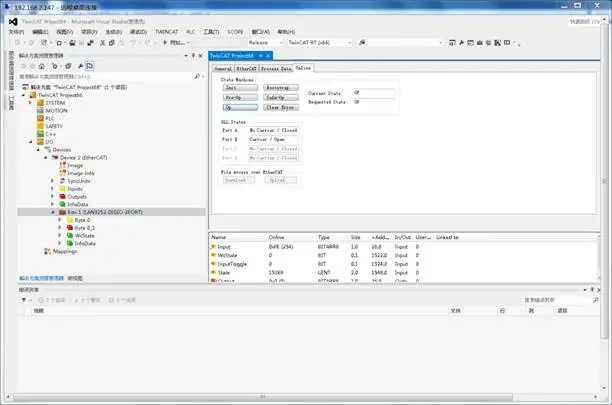Click the Home icon in Solution Explorer
Screen dimensions: 612x405
(42, 66)
